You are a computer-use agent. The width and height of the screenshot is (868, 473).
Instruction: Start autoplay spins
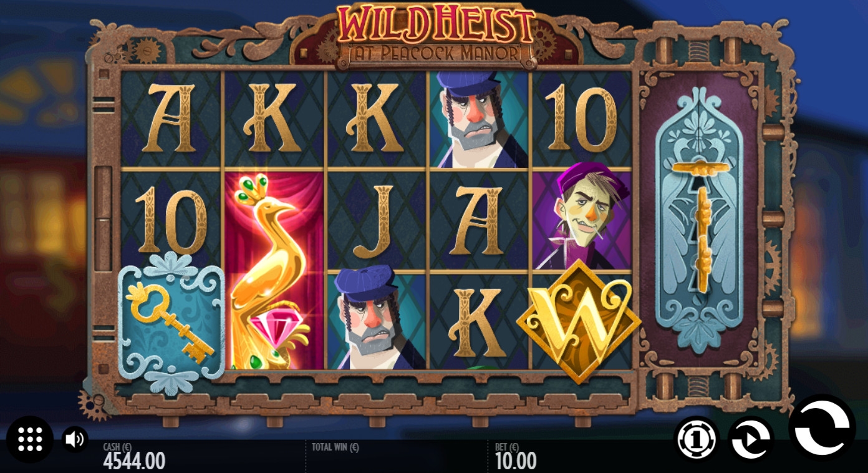(x=751, y=439)
